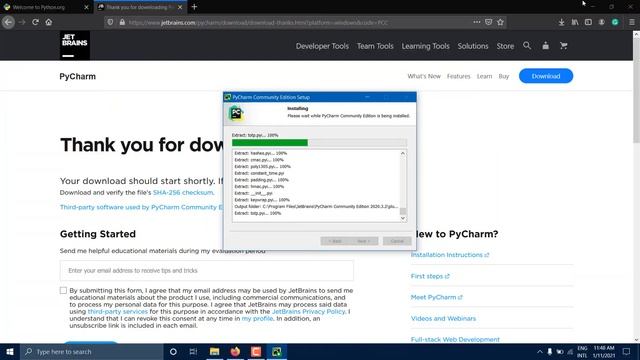Open Full-stack Web Development link
This screenshot has height=360, width=640.
click(455, 339)
